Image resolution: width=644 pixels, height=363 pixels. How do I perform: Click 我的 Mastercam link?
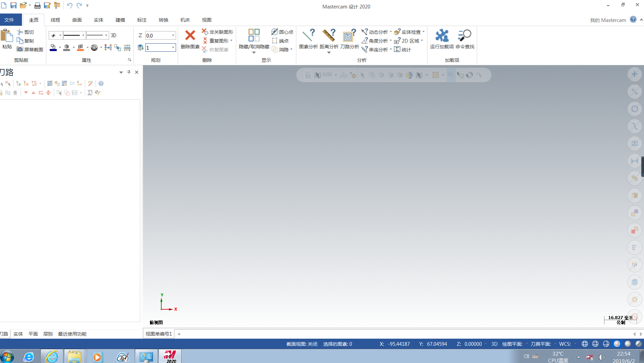608,20
